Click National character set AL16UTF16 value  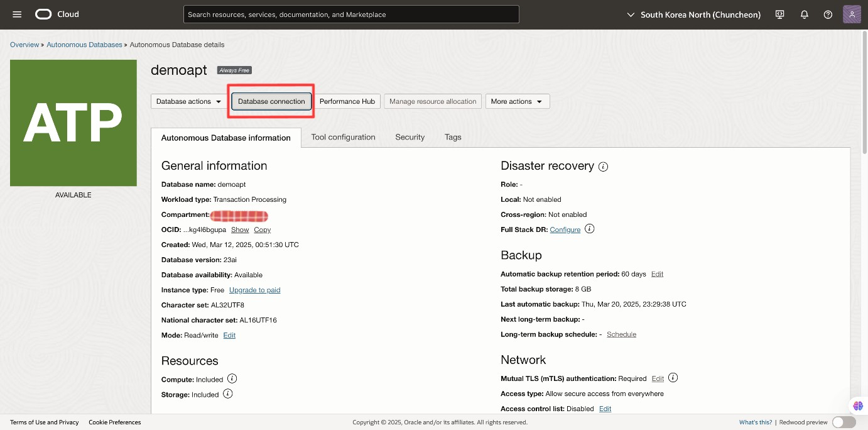[258, 320]
